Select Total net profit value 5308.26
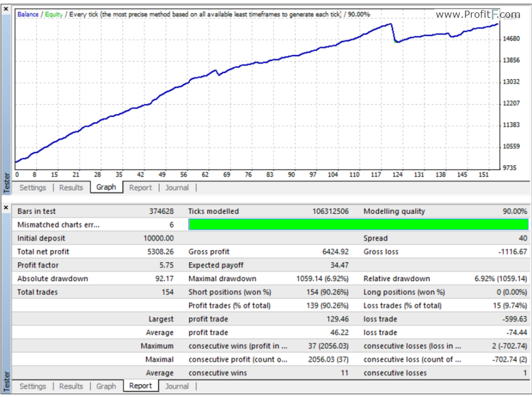532x397 pixels. coord(160,252)
